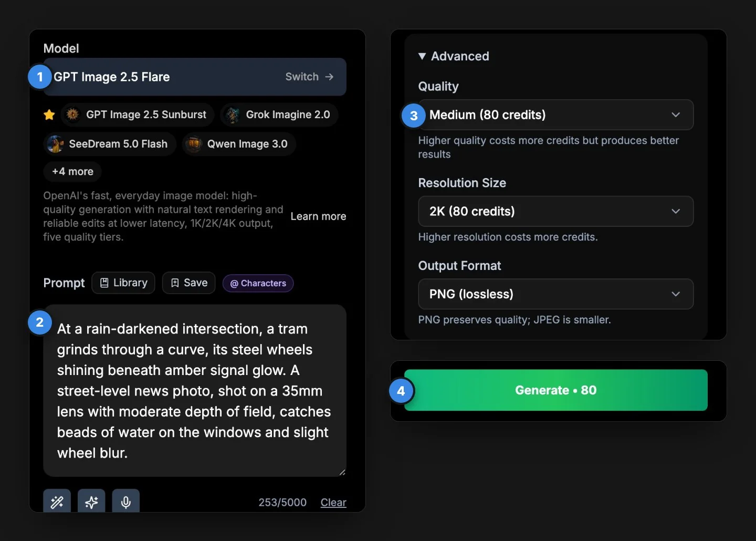Click the arrow next to Switch
756x541 pixels.
click(329, 77)
